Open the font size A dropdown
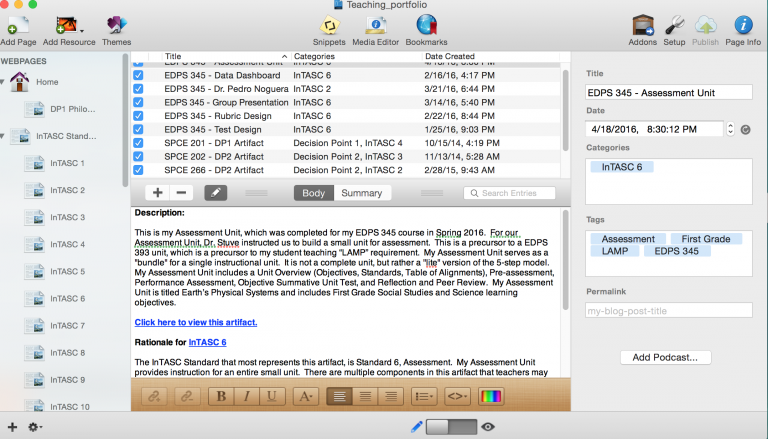 pos(305,396)
